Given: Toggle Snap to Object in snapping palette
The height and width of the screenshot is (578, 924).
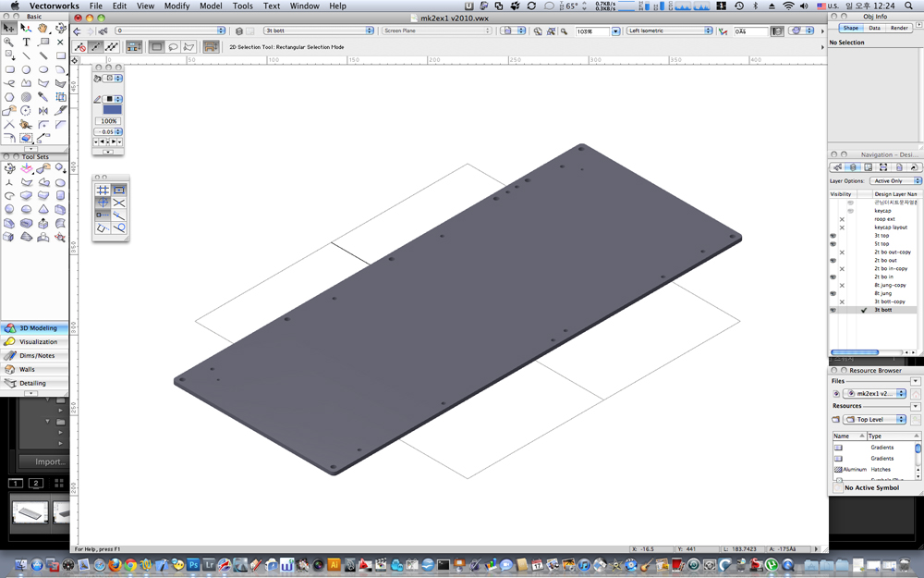Looking at the screenshot, I should pos(118,190).
